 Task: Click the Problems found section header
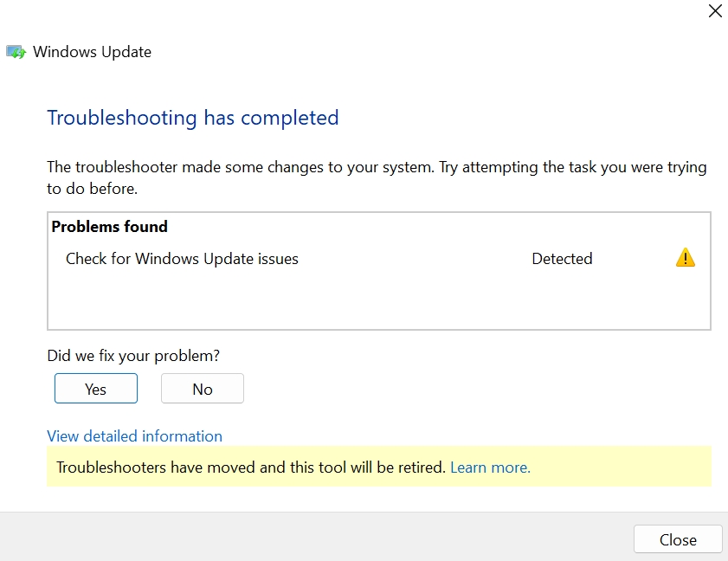pos(109,226)
